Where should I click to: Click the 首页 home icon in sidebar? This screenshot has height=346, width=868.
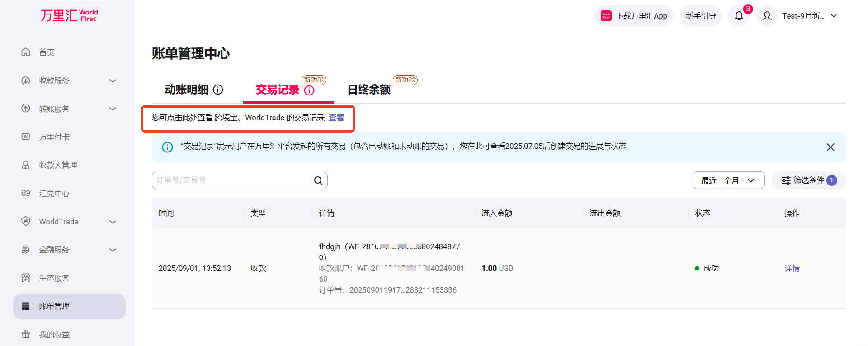pos(26,52)
